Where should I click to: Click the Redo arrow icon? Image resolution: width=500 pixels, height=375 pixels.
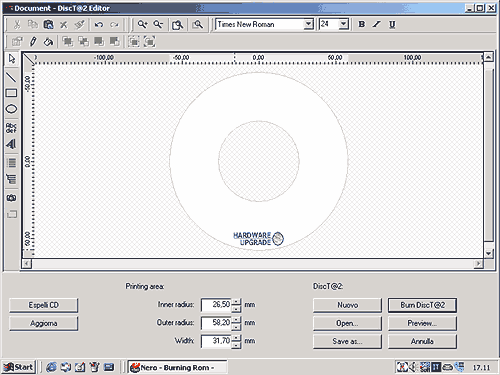114,25
